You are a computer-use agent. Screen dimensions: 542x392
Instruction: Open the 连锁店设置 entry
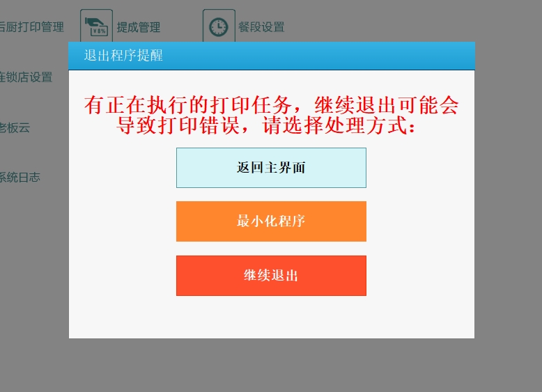click(26, 77)
